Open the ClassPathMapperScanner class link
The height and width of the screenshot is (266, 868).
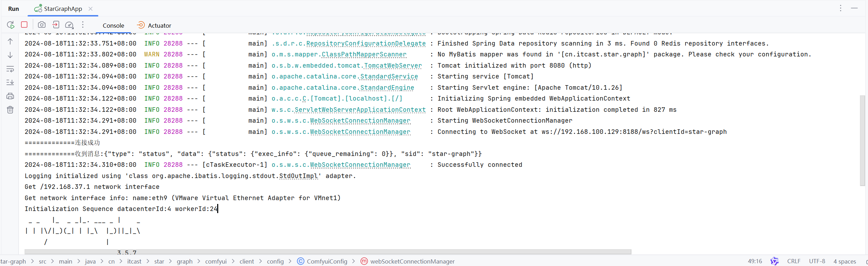(x=364, y=54)
